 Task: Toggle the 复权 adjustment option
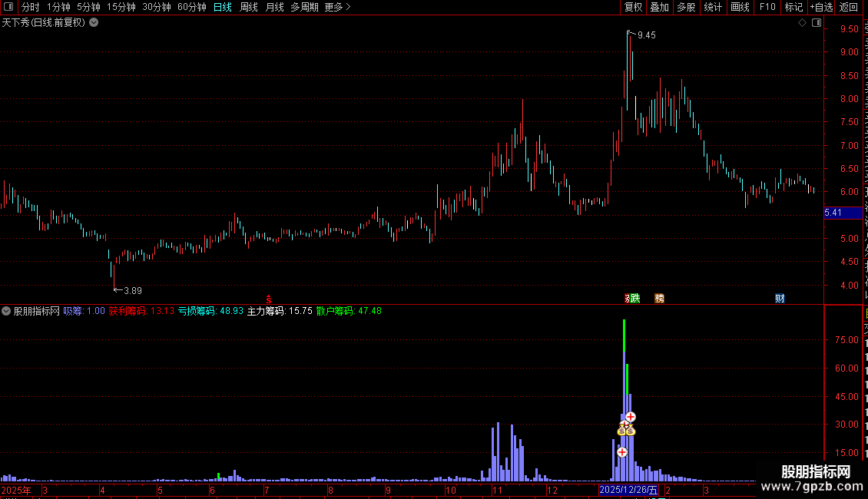(633, 7)
